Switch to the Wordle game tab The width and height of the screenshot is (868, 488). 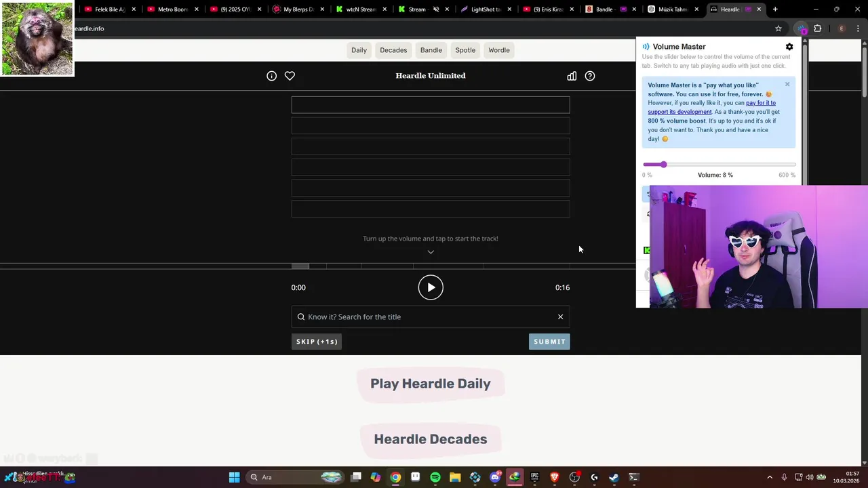pos(499,50)
